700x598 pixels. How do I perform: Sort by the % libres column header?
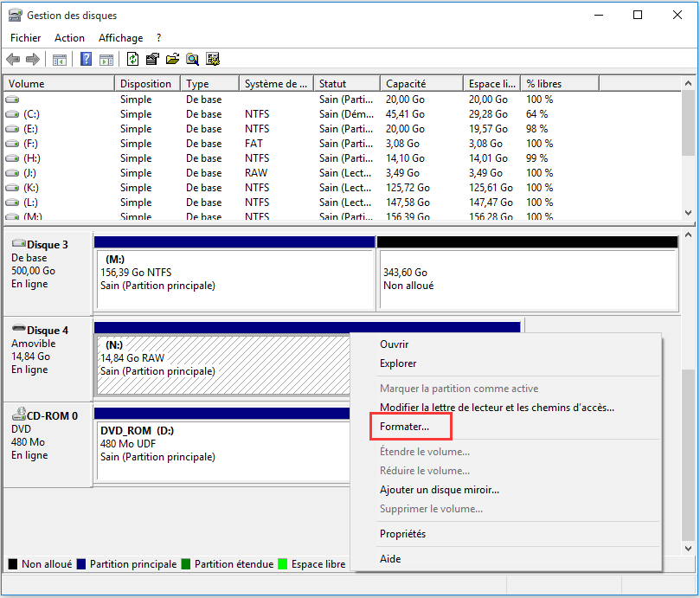(560, 84)
